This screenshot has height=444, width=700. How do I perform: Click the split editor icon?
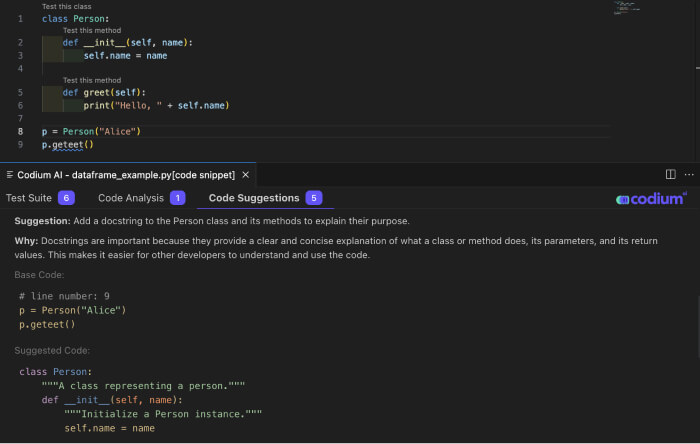point(670,174)
